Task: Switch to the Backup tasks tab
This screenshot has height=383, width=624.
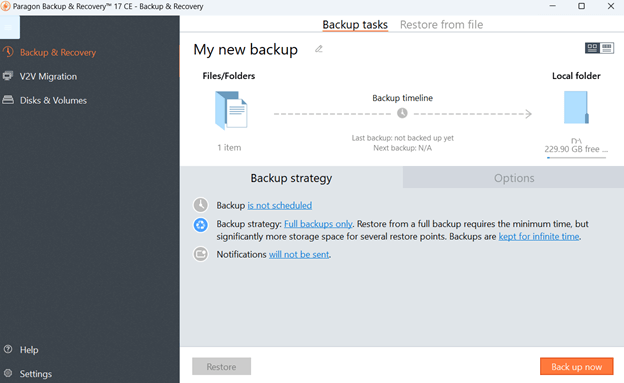Action: [355, 25]
